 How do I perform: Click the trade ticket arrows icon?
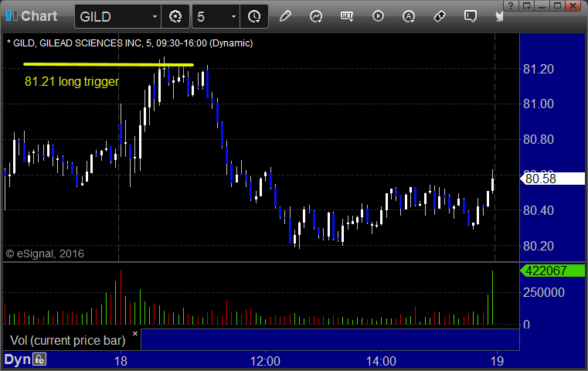tap(440, 16)
